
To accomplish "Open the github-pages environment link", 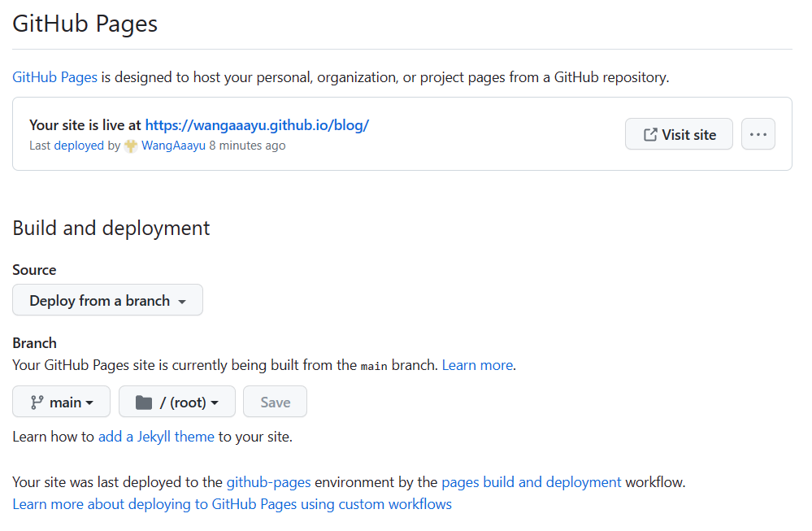I will [269, 482].
